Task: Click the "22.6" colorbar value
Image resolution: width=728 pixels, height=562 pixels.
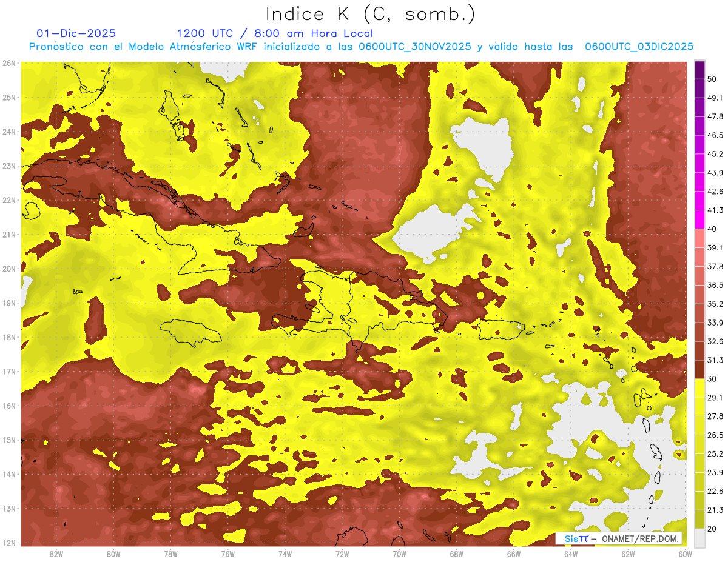Action: coord(715,491)
